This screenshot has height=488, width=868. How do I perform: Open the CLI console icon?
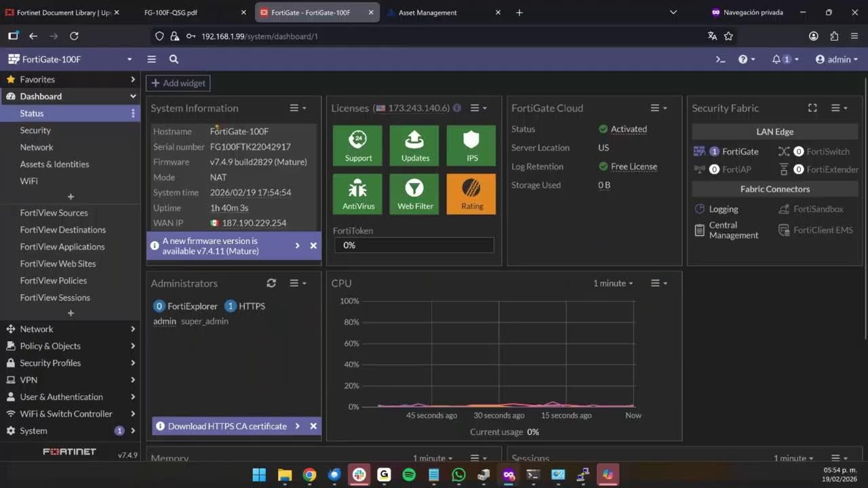(720, 60)
